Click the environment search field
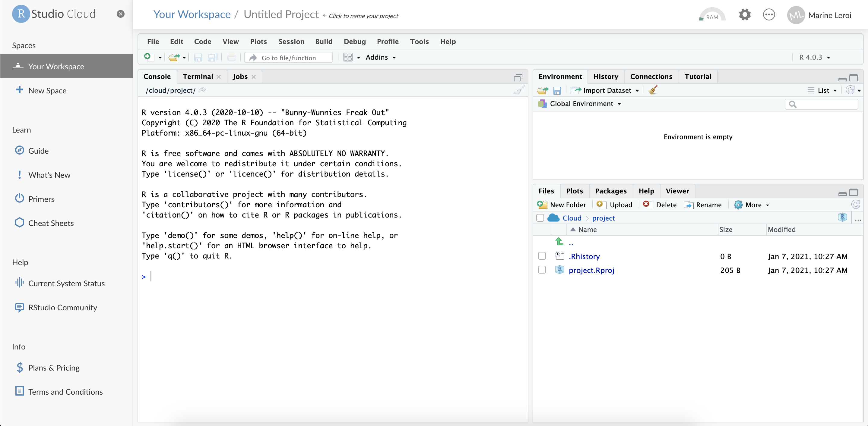The width and height of the screenshot is (868, 426). tap(822, 104)
